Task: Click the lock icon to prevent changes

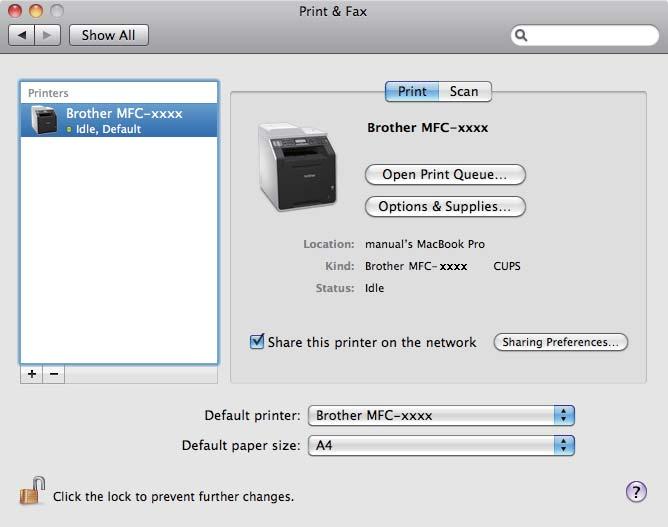Action: [x=33, y=490]
